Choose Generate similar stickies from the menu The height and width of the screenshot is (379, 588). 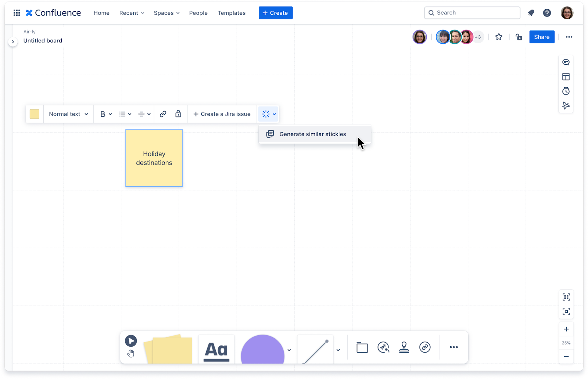312,134
